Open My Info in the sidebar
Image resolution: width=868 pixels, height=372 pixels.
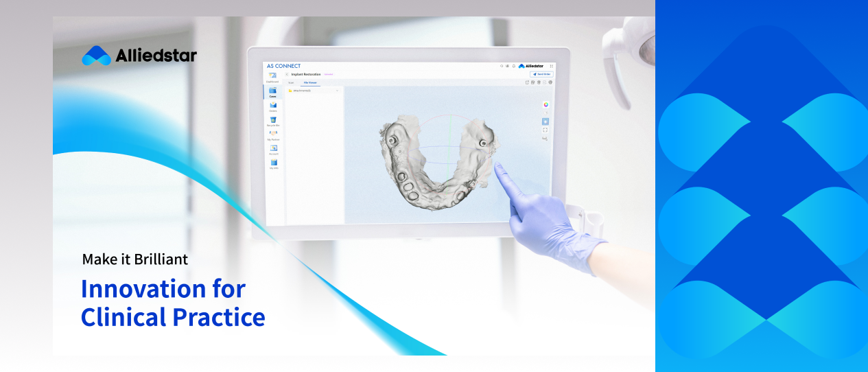[x=273, y=163]
